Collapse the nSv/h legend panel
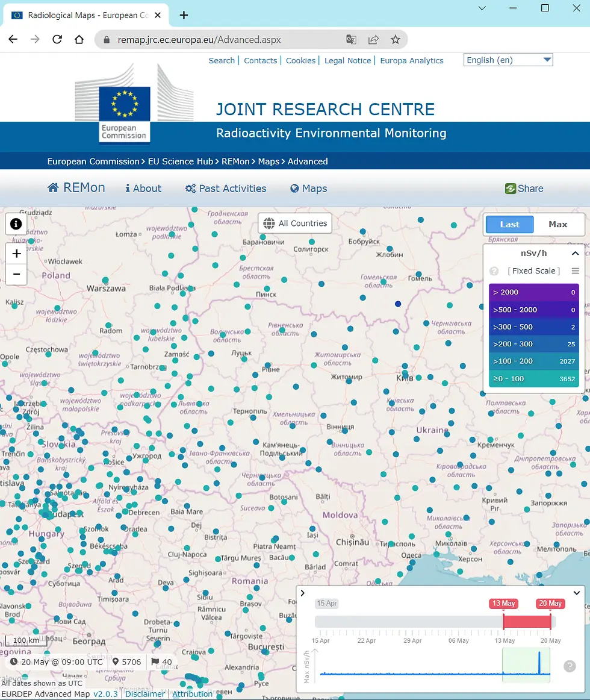Viewport: 590px width, 700px height. click(x=576, y=253)
